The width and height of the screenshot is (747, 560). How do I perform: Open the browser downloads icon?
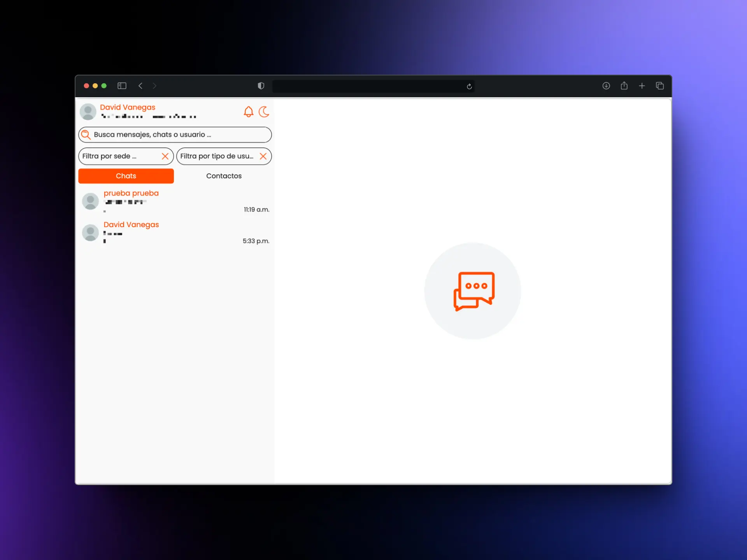(606, 86)
